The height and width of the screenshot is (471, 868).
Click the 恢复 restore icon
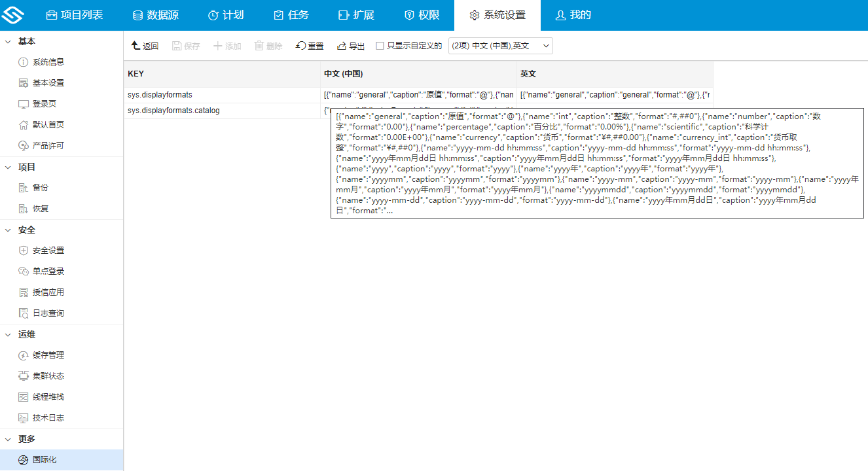point(24,209)
